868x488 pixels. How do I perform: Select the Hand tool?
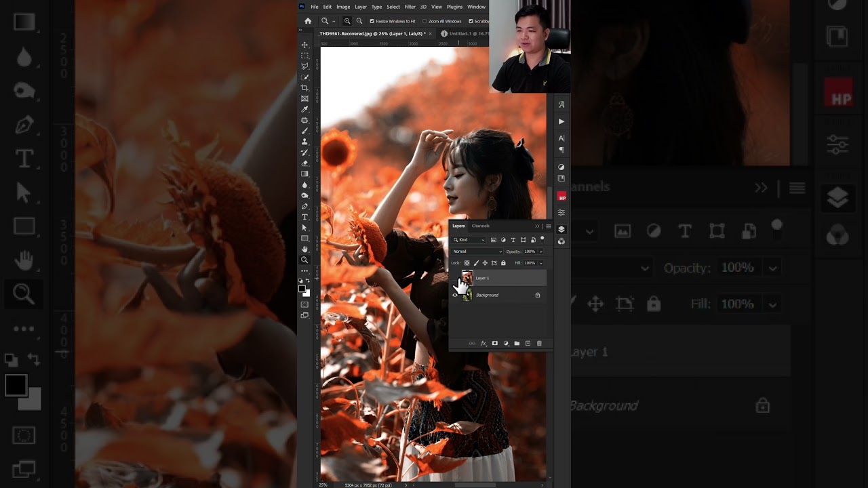coord(304,249)
